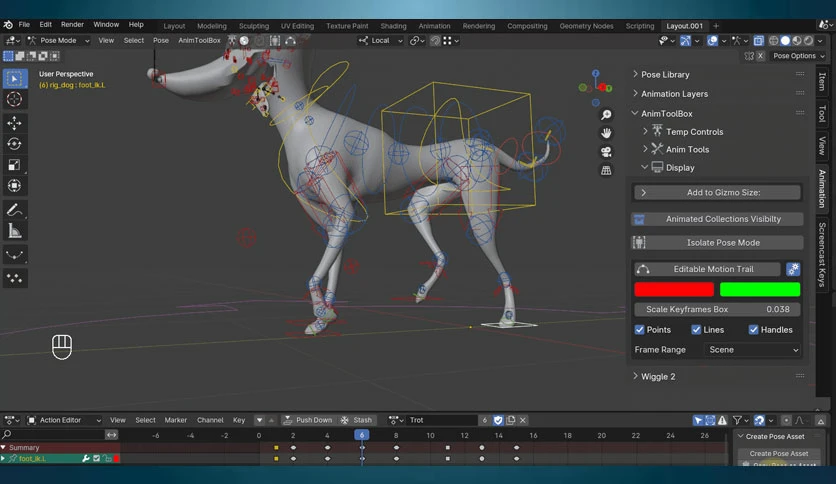Click the Editable Motion Trail button
The height and width of the screenshot is (484, 836).
[707, 269]
